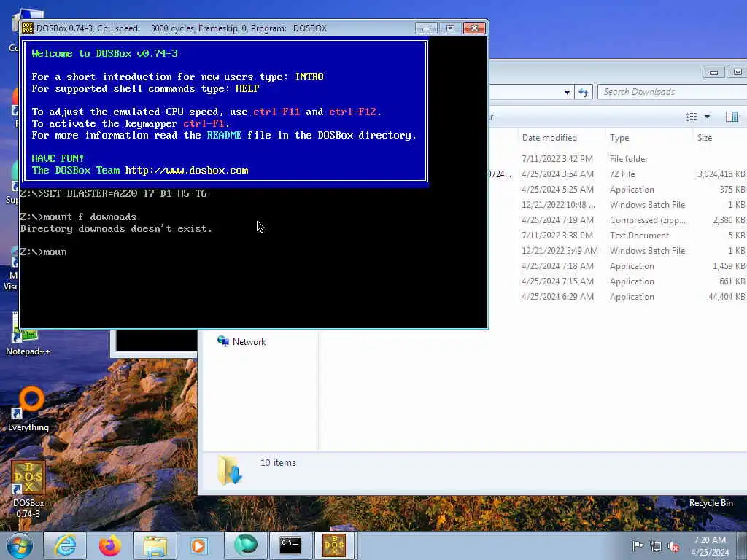Viewport: 747px width, 560px height.
Task: Open Windows Media Player taskbar icon
Action: pyautogui.click(x=199, y=545)
